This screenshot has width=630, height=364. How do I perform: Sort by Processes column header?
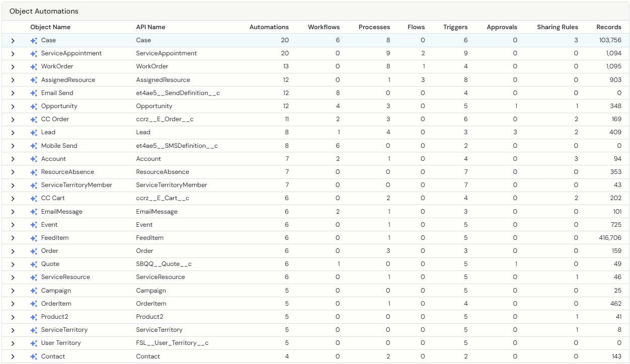pos(374,27)
